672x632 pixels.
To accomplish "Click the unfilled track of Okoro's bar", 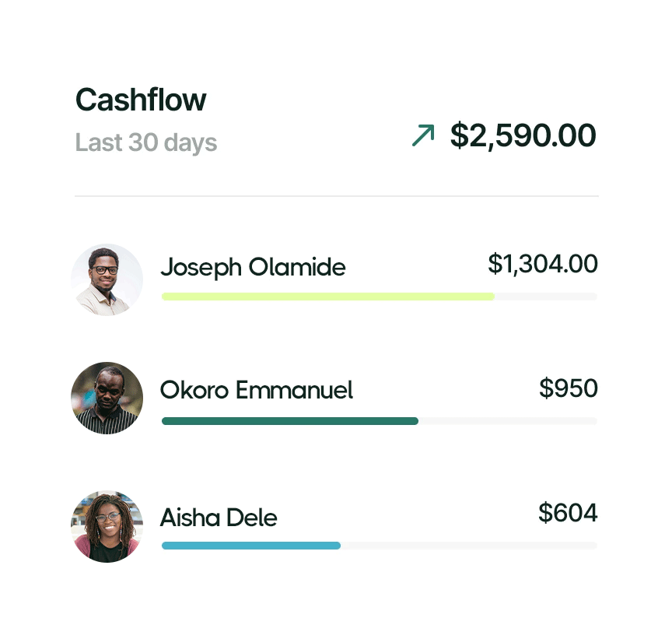I will (x=508, y=421).
